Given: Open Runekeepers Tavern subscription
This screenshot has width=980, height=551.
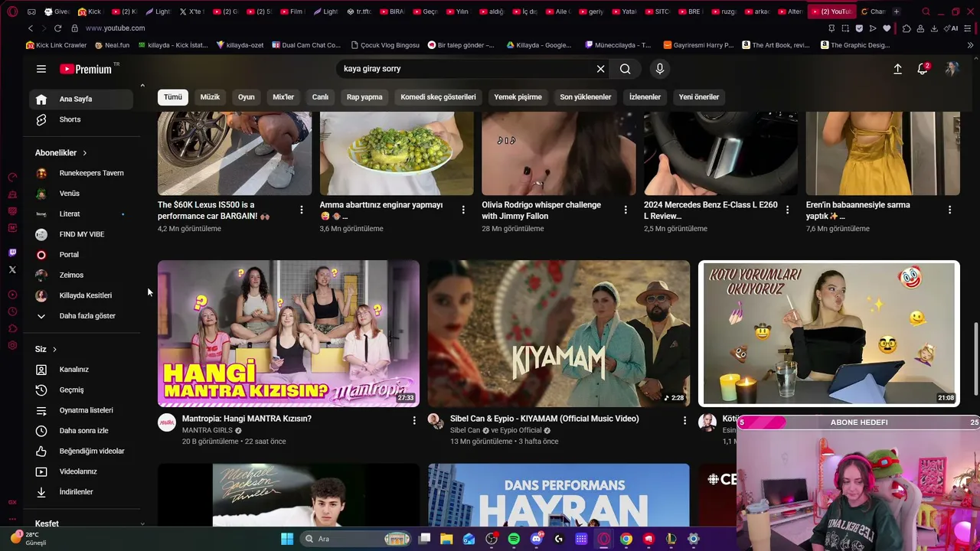Looking at the screenshot, I should pyautogui.click(x=81, y=173).
